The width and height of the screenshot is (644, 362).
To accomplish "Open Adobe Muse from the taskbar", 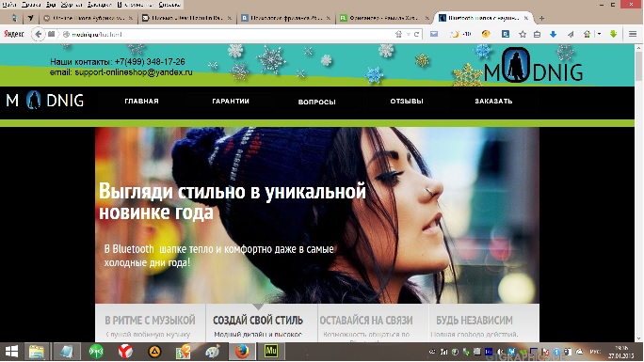I will pos(271,352).
